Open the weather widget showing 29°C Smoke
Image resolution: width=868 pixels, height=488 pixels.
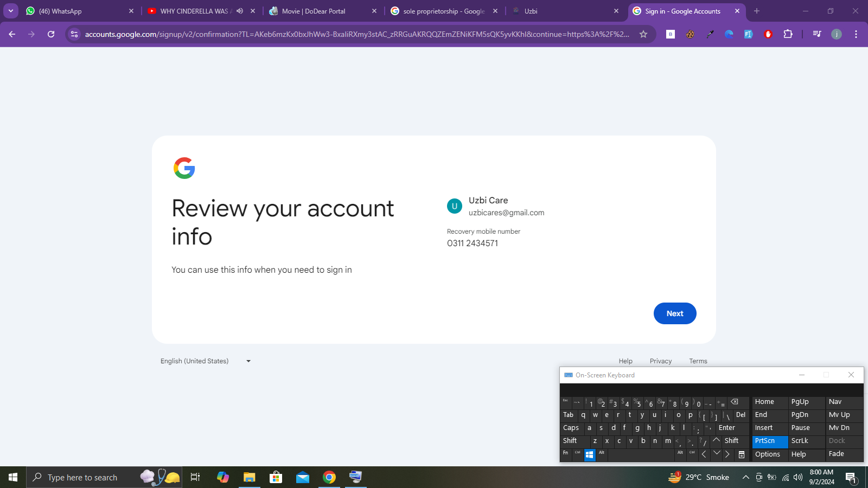(x=699, y=477)
